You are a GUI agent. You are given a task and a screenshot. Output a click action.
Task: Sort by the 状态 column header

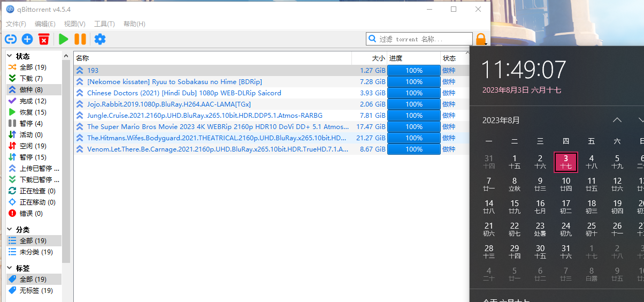tap(454, 58)
